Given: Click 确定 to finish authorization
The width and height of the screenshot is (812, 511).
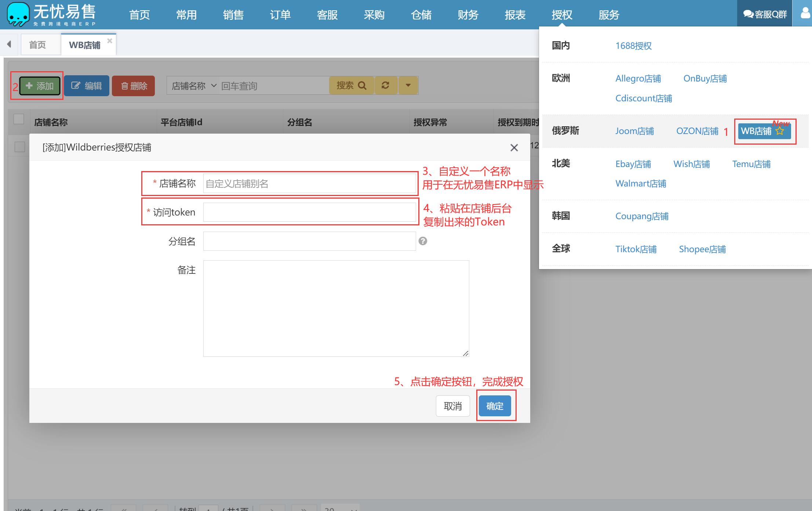Looking at the screenshot, I should point(495,406).
